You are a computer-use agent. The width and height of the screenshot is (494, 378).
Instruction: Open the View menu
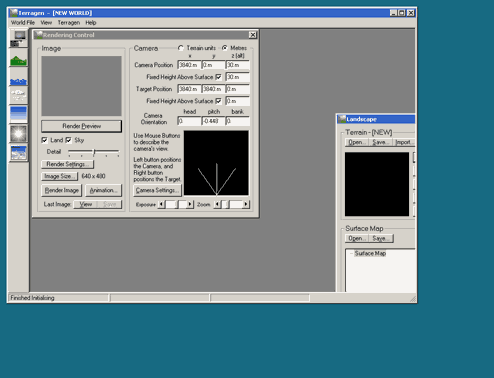coord(46,23)
